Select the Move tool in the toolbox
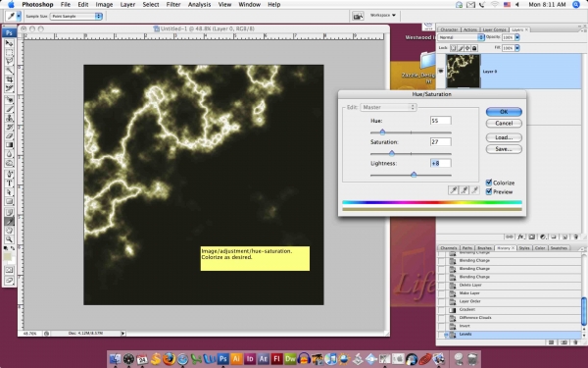 [9, 43]
